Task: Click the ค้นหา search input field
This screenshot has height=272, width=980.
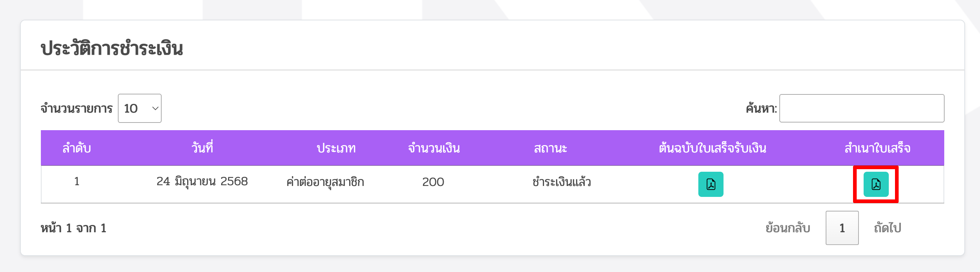Action: click(x=862, y=108)
